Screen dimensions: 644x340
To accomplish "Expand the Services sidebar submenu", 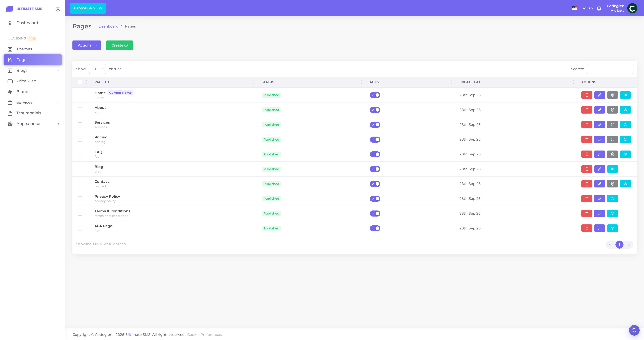I will [x=33, y=102].
